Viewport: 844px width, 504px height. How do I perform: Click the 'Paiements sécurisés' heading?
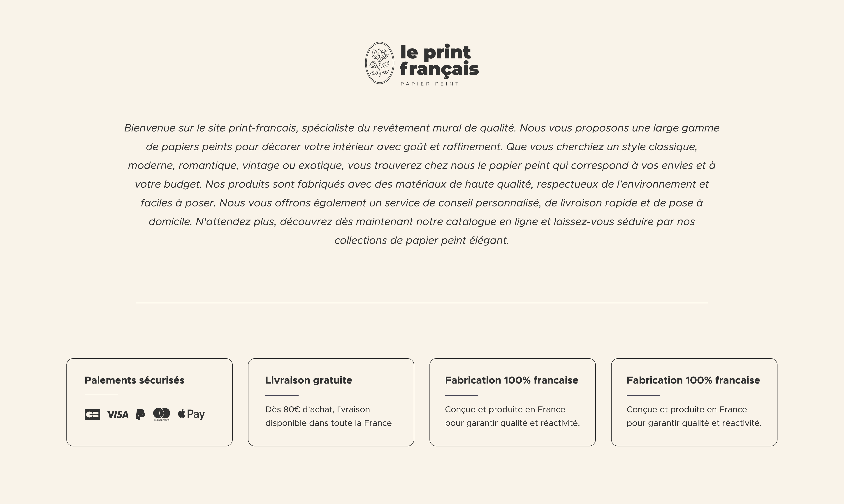[x=134, y=380]
